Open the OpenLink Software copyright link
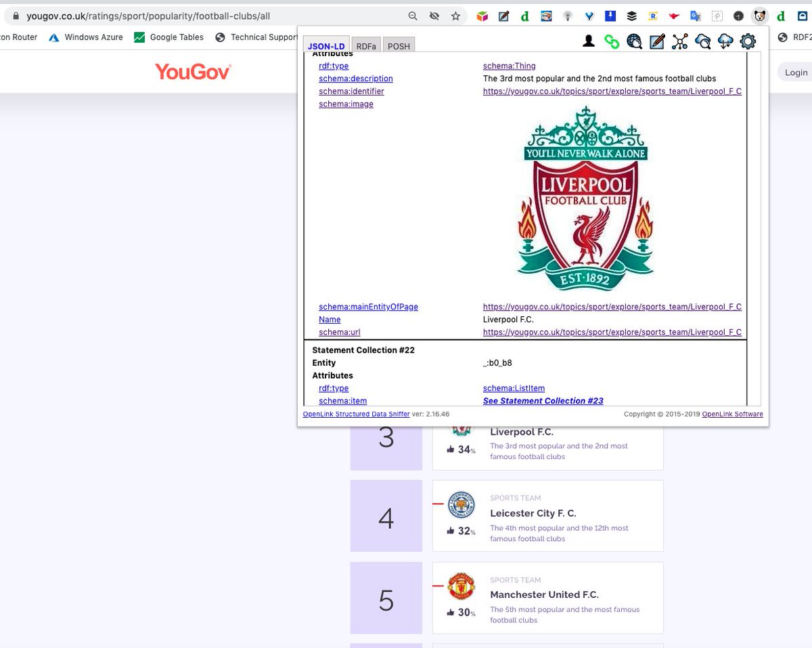The height and width of the screenshot is (648, 812). [x=732, y=414]
